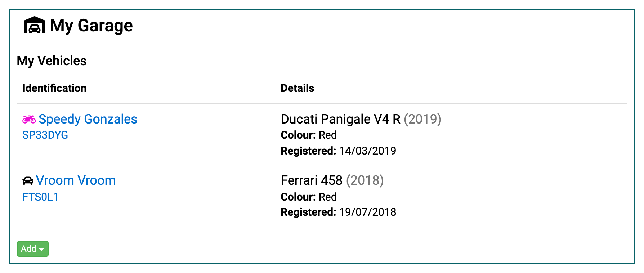The width and height of the screenshot is (644, 273).
Task: Open the Speedy Gonzales vehicle link
Action: [x=88, y=119]
